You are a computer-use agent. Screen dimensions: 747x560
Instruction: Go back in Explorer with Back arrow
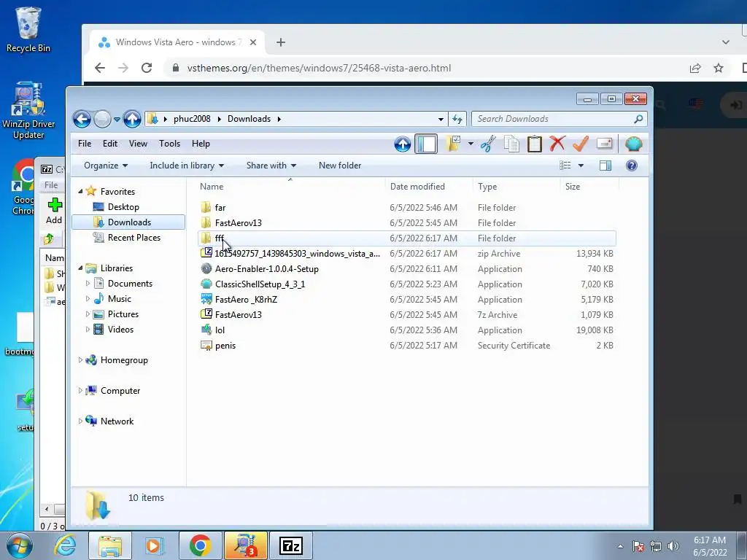[82, 119]
